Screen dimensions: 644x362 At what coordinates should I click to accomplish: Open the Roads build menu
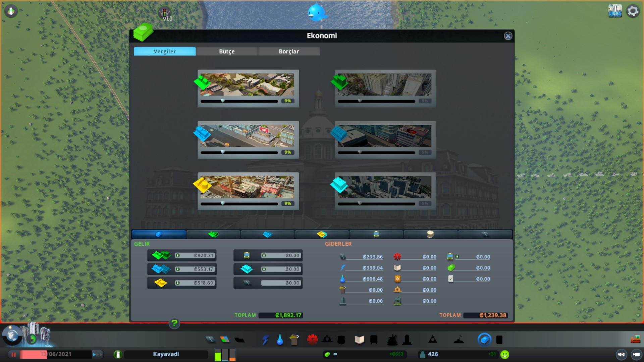(x=210, y=340)
